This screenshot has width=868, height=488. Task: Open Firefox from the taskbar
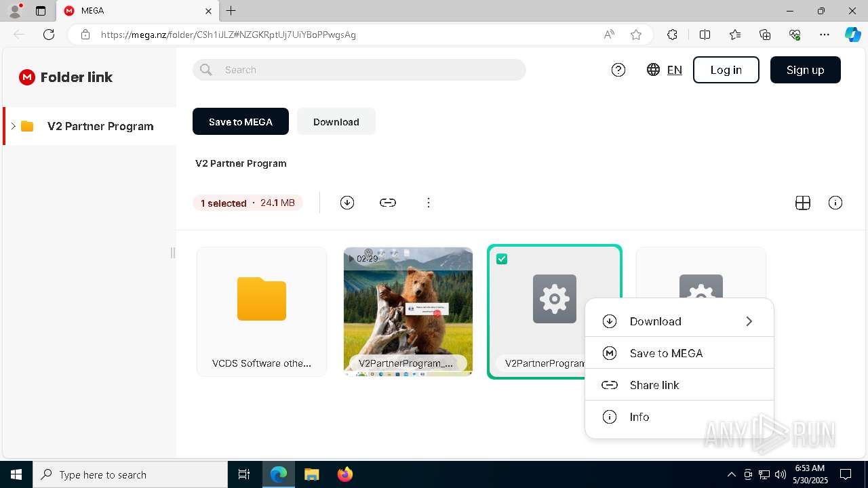[345, 474]
